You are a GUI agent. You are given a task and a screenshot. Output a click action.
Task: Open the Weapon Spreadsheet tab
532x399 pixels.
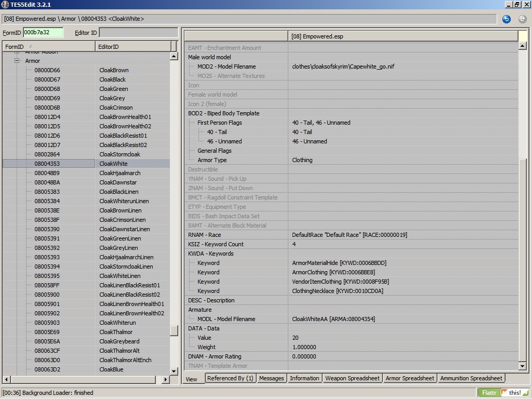(x=352, y=378)
